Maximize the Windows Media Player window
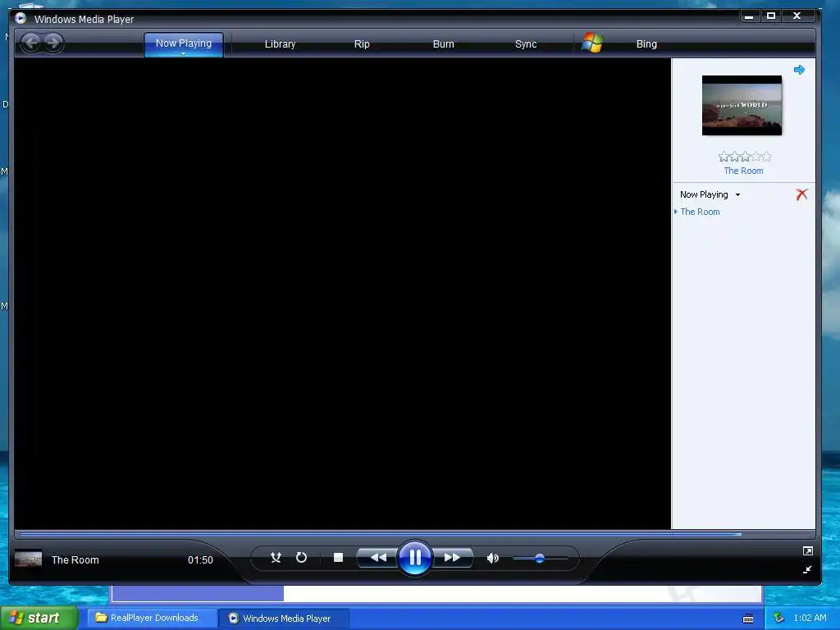The height and width of the screenshot is (630, 840). click(x=771, y=16)
